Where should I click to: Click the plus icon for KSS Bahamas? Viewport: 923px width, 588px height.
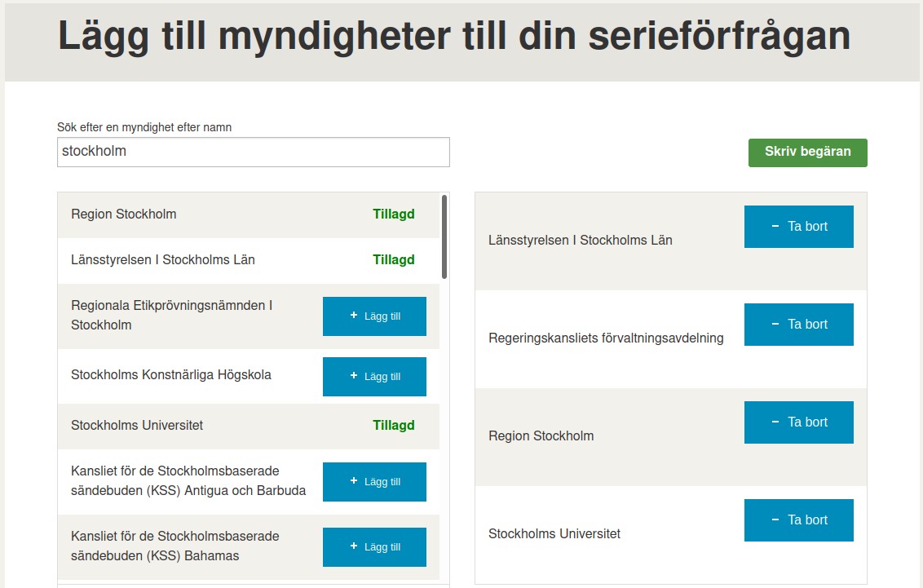(354, 546)
